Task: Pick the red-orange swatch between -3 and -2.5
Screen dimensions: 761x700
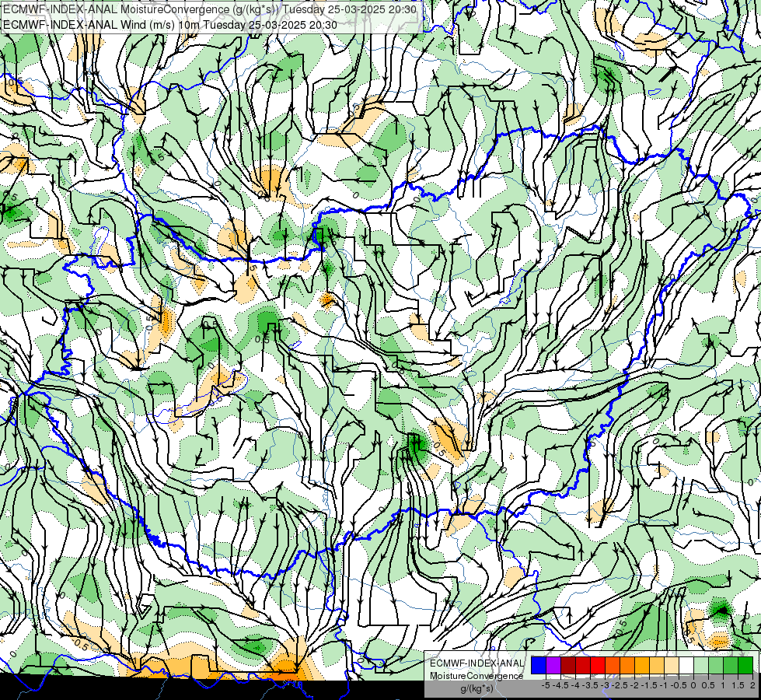Action: [x=613, y=666]
